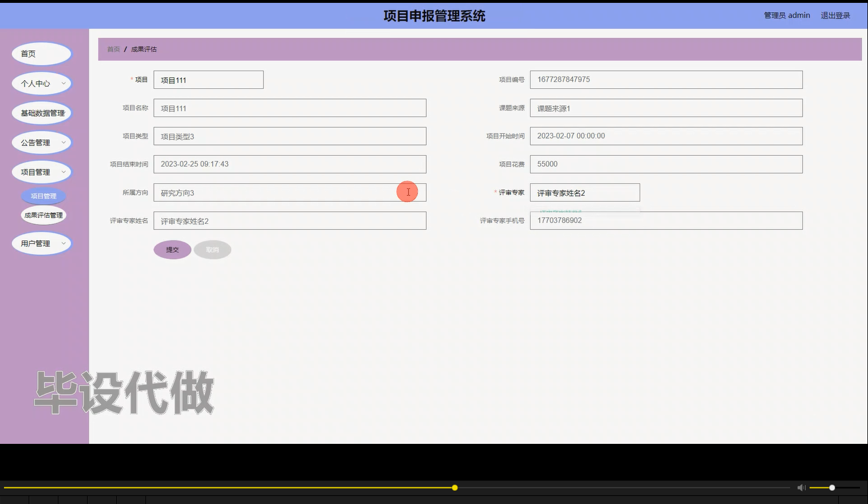The image size is (868, 504).
Task: Adjust the volume slider handle
Action: coord(831,487)
